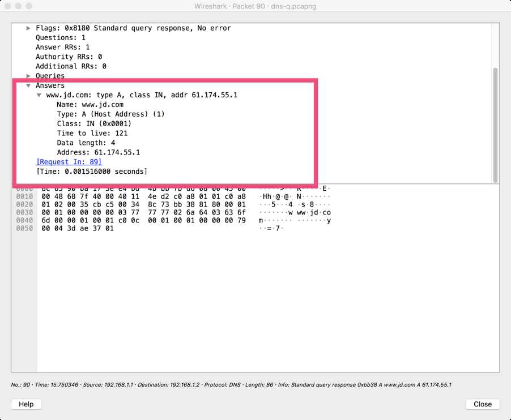Image resolution: width=511 pixels, height=420 pixels.
Task: Select the Time to live: 121 field
Action: [x=92, y=133]
